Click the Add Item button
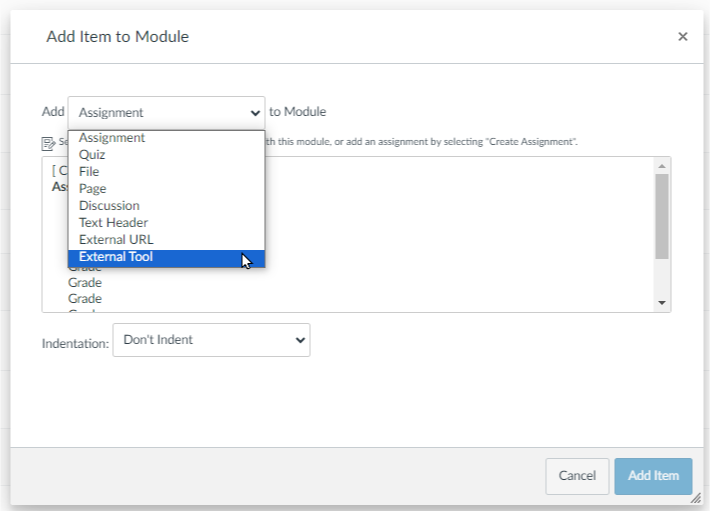 point(653,476)
